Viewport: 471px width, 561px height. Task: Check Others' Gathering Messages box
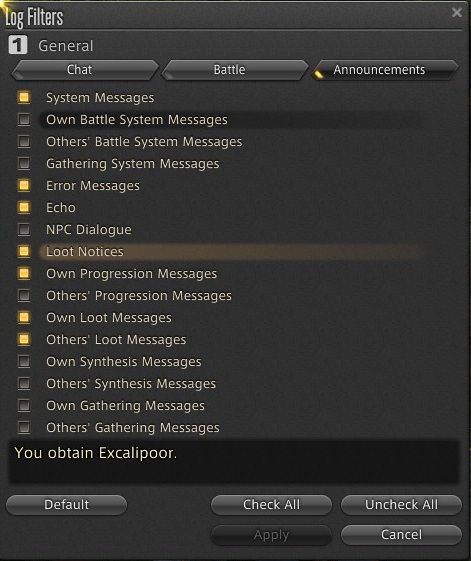[24, 427]
